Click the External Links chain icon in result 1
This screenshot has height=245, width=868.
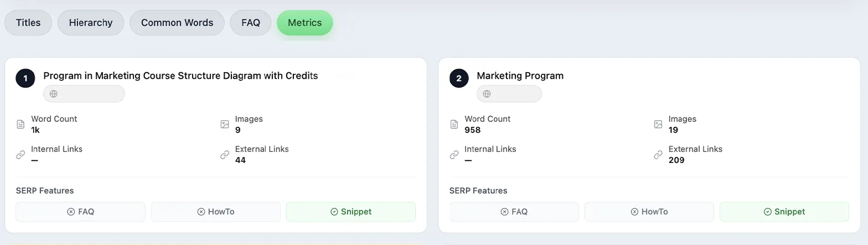pyautogui.click(x=225, y=155)
